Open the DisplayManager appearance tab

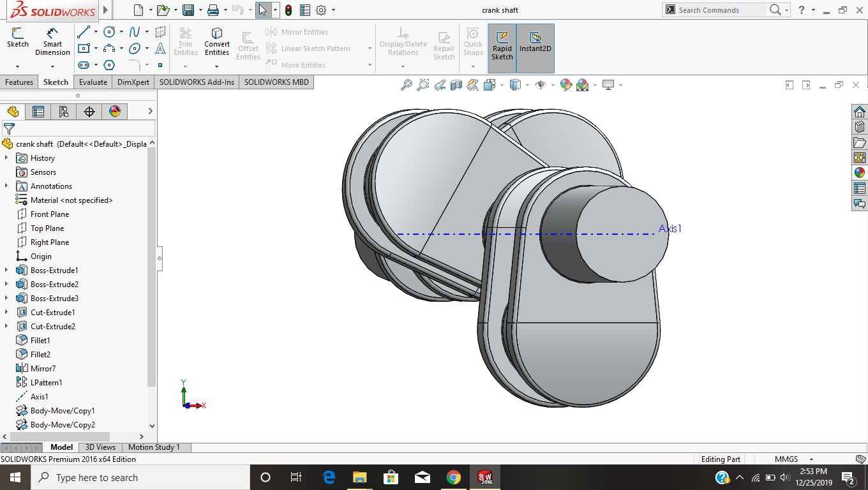coord(115,112)
